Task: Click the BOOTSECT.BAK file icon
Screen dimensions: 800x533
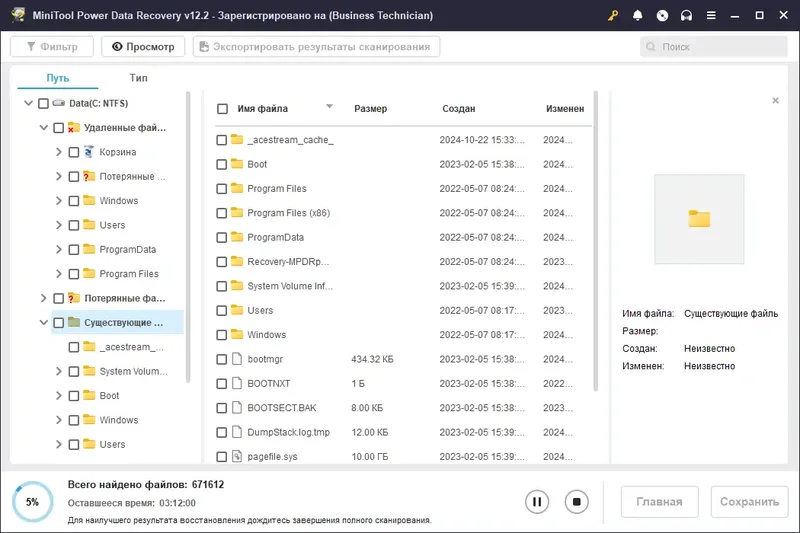Action: click(x=237, y=408)
